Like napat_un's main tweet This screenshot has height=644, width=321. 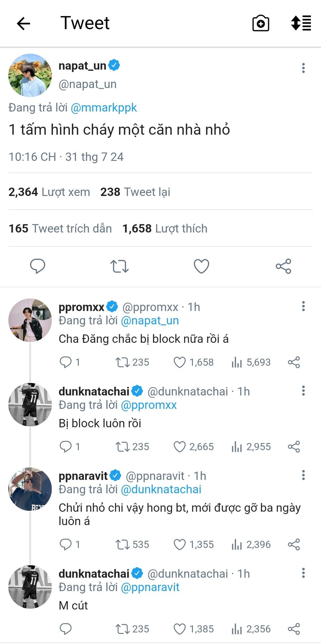click(202, 266)
